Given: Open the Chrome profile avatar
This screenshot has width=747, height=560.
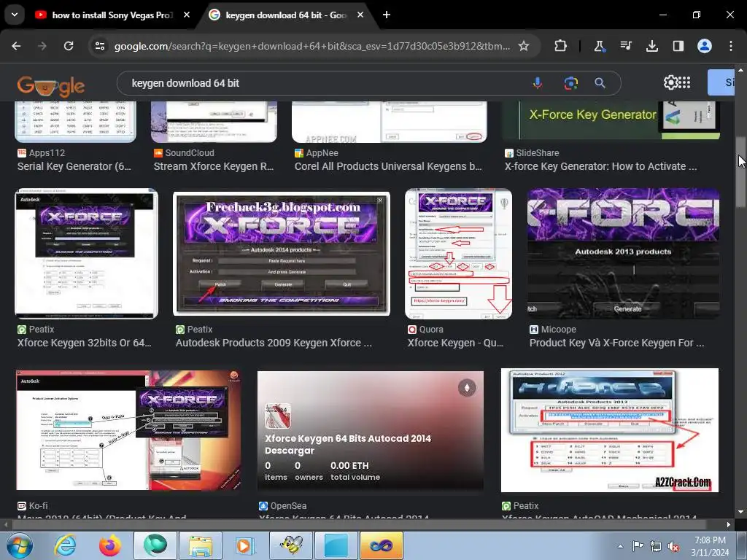Looking at the screenshot, I should pos(704,46).
